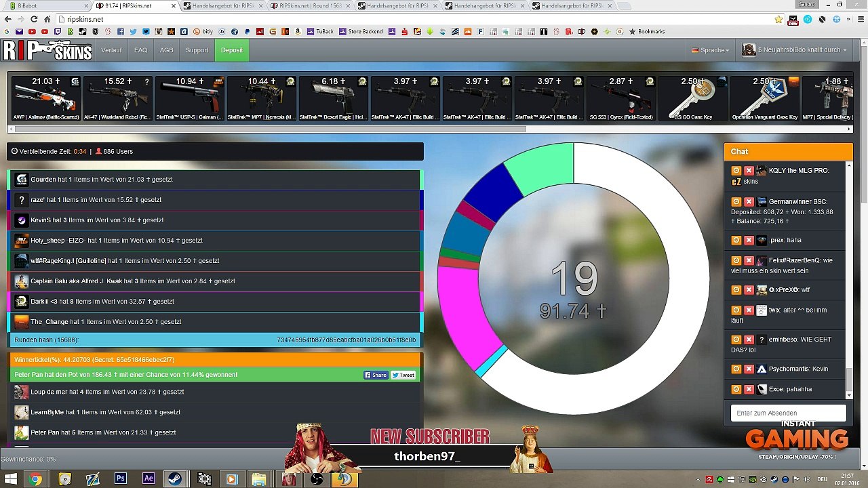Click the orange timeout icon next to Felix#RazerBenQ
The image size is (868, 488).
[736, 260]
